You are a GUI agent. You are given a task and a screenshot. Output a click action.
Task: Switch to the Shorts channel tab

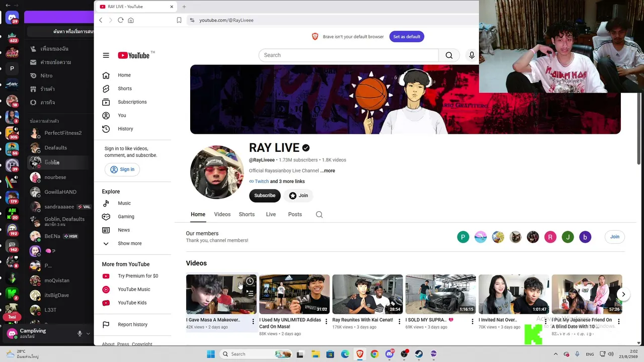[x=247, y=215]
